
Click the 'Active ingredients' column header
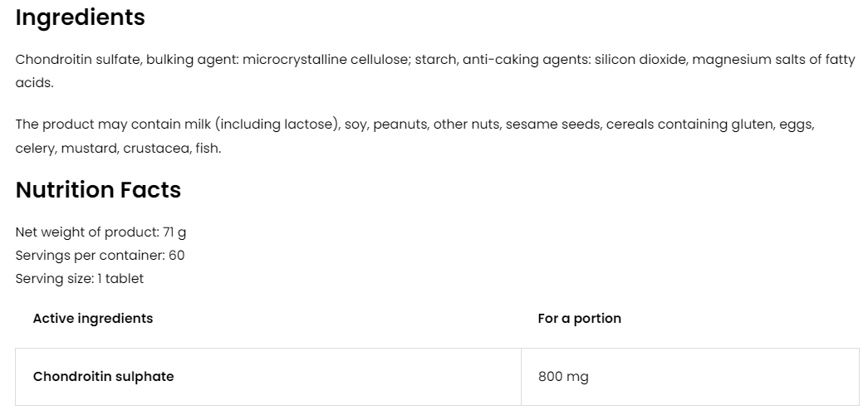(x=93, y=318)
